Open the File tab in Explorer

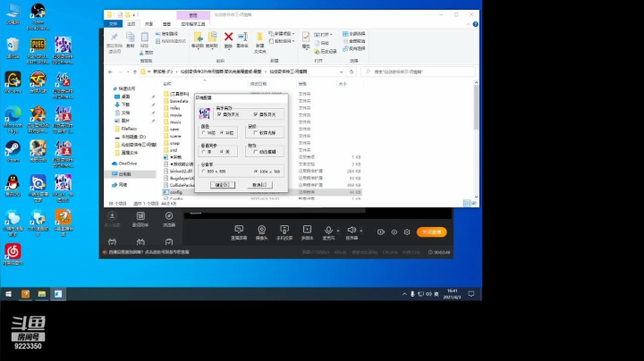[x=114, y=24]
